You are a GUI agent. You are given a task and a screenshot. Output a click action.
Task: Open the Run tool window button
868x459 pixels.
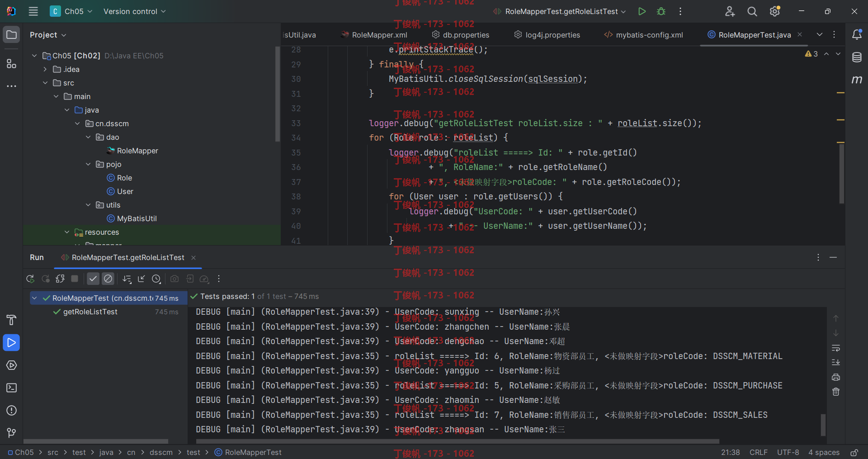click(12, 343)
